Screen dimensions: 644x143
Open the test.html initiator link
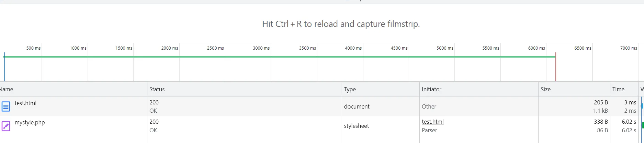432,122
